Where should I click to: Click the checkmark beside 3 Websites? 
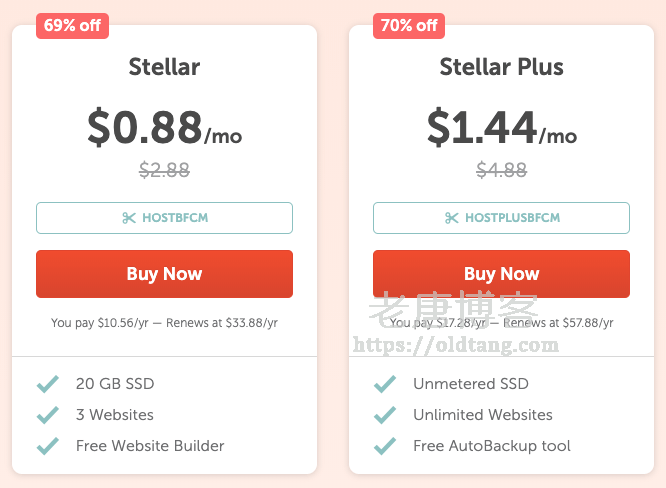coord(47,415)
